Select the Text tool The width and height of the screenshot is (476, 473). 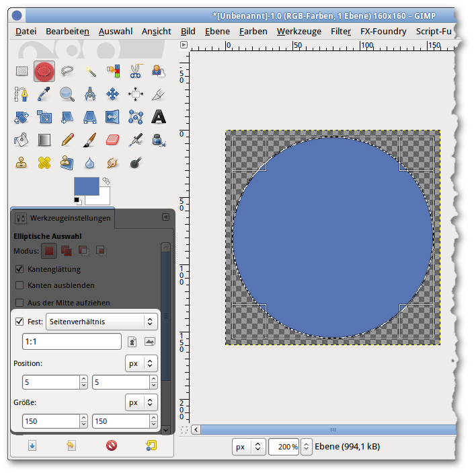(159, 117)
